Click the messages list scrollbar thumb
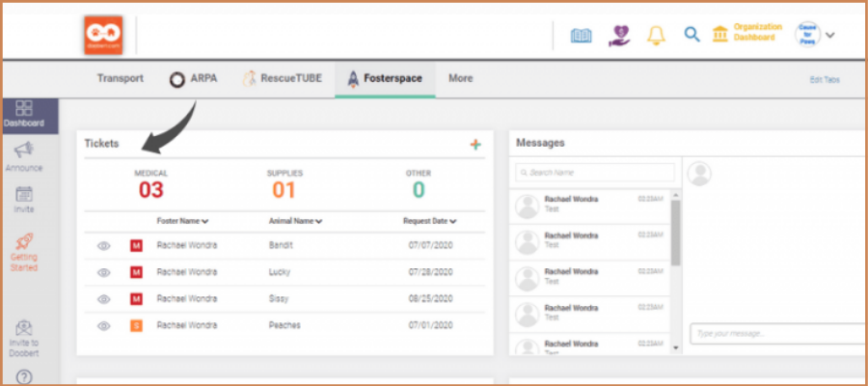 (675, 233)
